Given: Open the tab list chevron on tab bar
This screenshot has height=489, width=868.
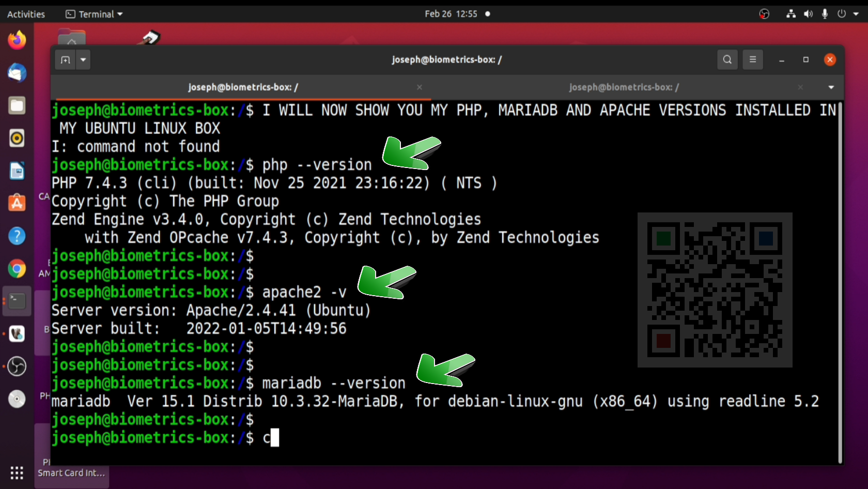Looking at the screenshot, I should pyautogui.click(x=831, y=87).
